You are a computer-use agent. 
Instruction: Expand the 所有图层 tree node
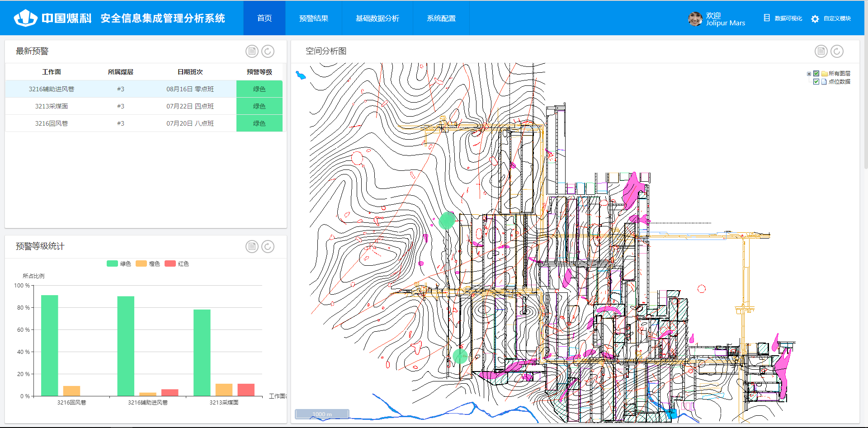(809, 74)
